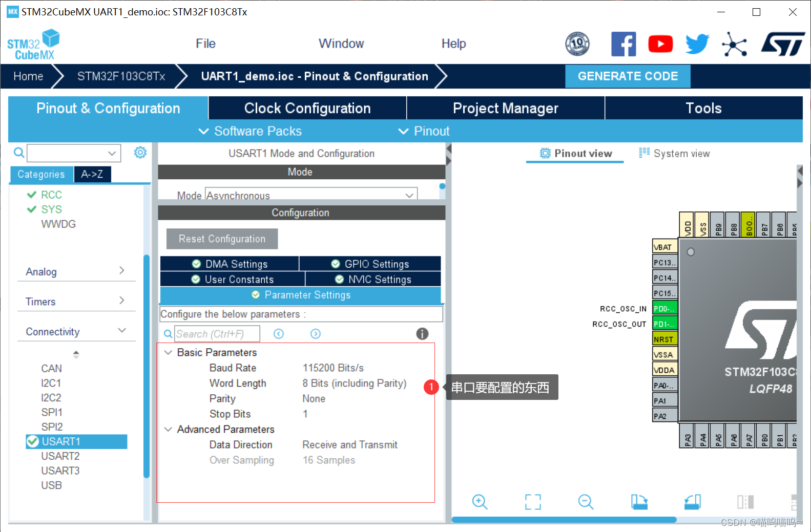The width and height of the screenshot is (811, 532).
Task: Select the PD1 RCC_OSC_OUT pin
Action: (665, 324)
